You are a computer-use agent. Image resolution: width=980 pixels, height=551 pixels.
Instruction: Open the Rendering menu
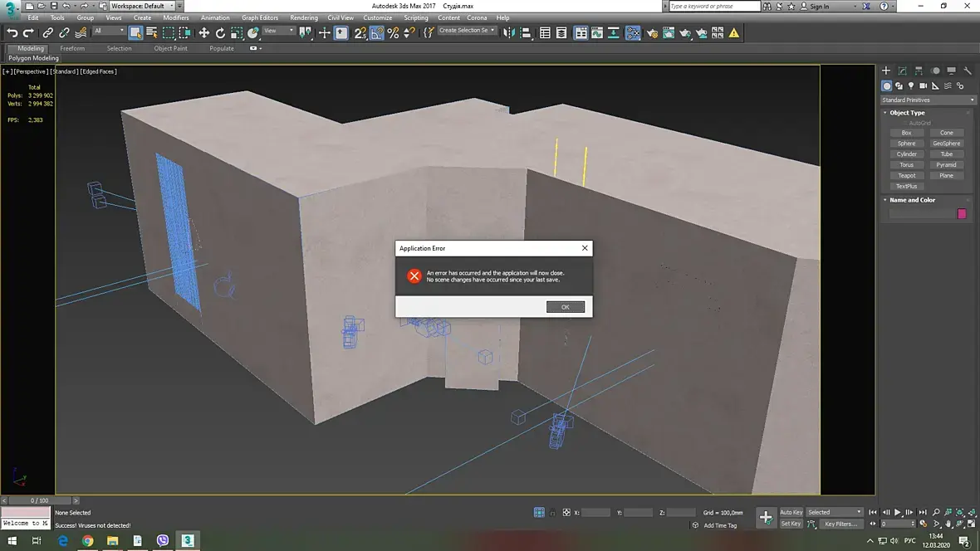[x=303, y=17]
